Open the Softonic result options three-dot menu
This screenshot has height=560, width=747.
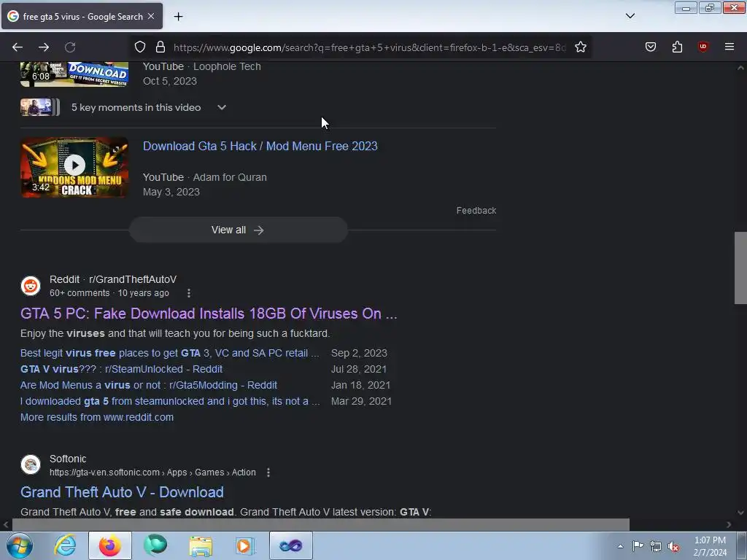tap(268, 472)
